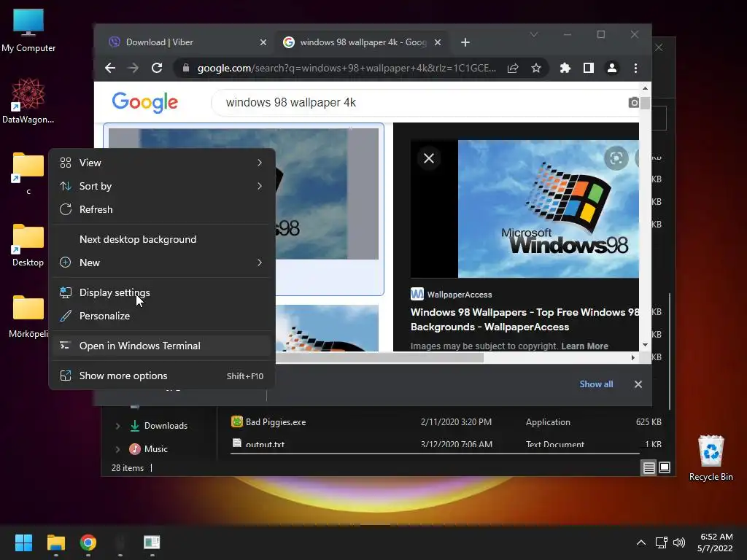Select Downloads folder in Explorer

[159, 426]
